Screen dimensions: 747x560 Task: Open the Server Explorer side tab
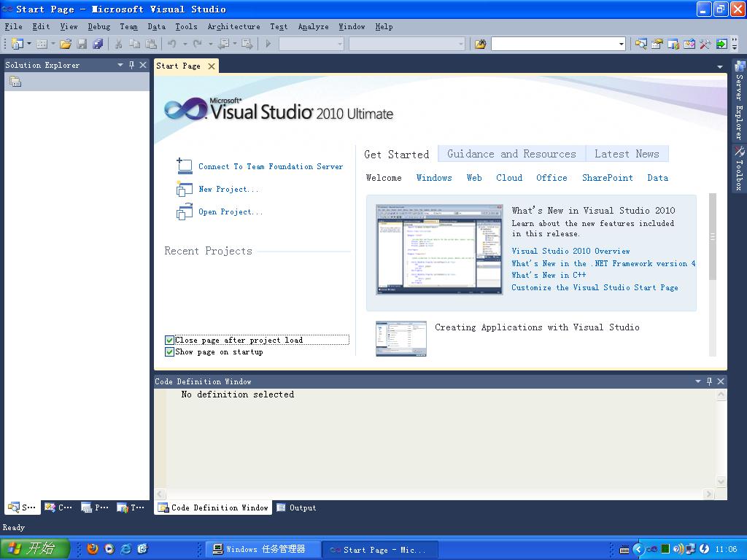pos(740,100)
